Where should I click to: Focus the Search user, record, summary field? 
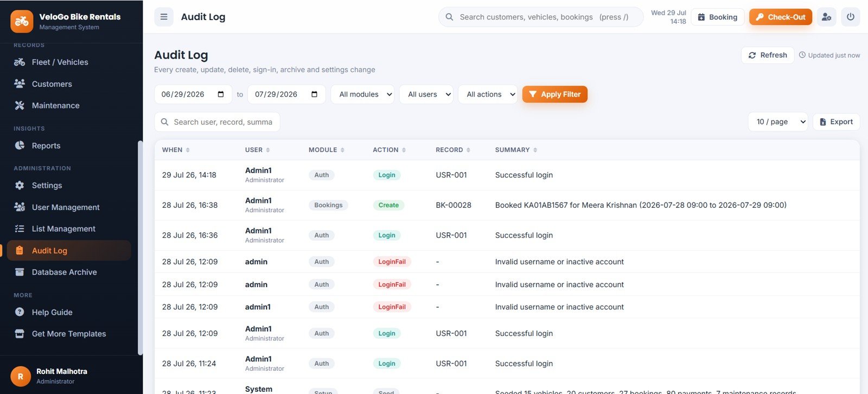[x=217, y=122]
